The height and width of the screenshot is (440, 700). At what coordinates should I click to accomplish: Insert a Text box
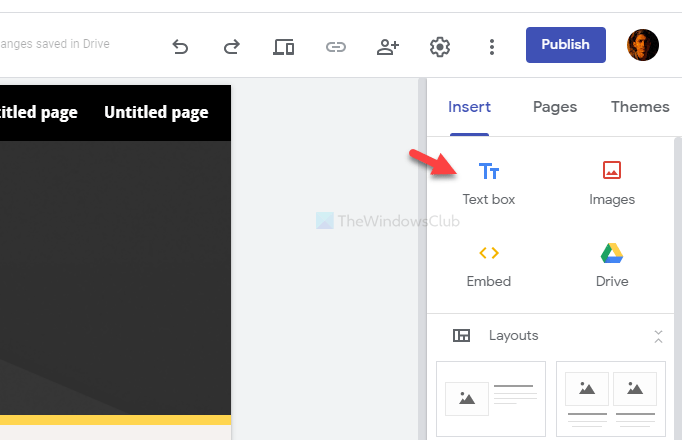(x=489, y=183)
